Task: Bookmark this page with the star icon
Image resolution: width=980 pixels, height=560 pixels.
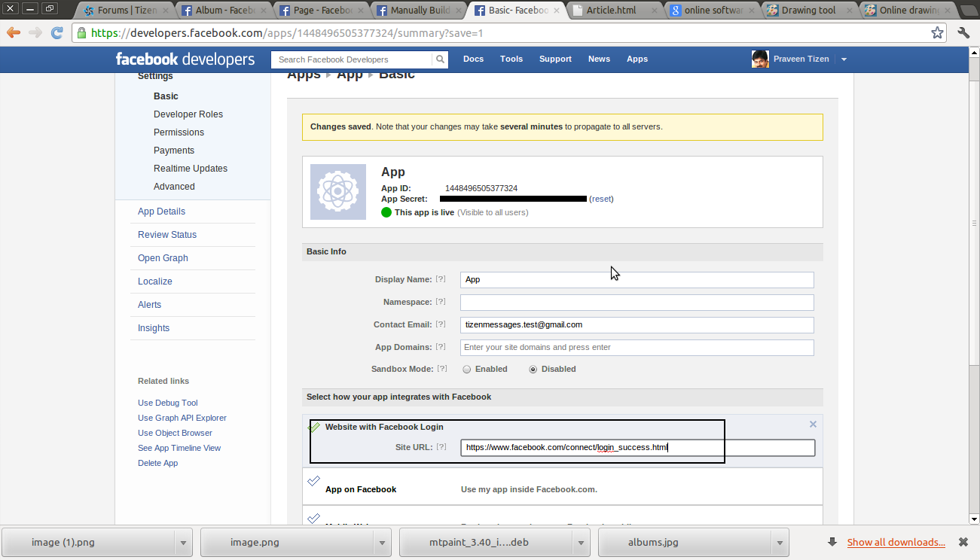Action: click(x=937, y=33)
